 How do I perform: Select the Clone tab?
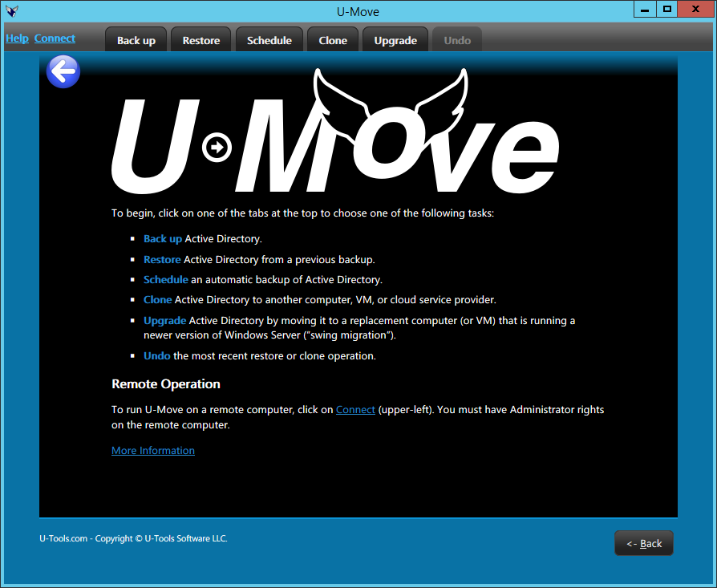click(333, 40)
